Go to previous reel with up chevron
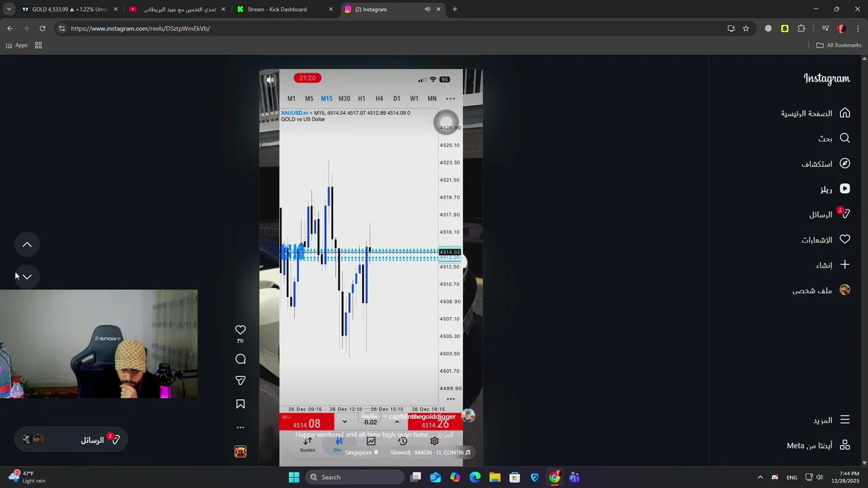The width and height of the screenshot is (868, 488). click(x=27, y=245)
